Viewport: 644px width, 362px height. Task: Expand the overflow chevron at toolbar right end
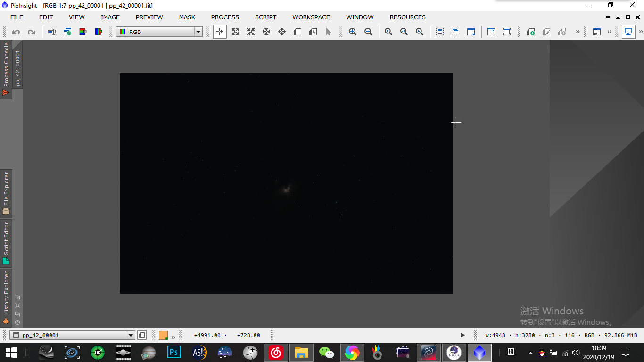(641, 32)
